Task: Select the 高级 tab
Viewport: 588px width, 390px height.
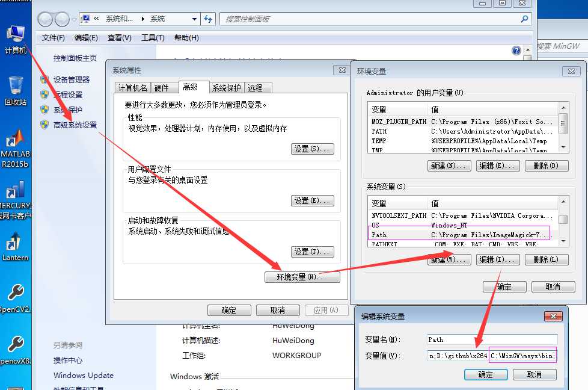Action: pos(194,87)
